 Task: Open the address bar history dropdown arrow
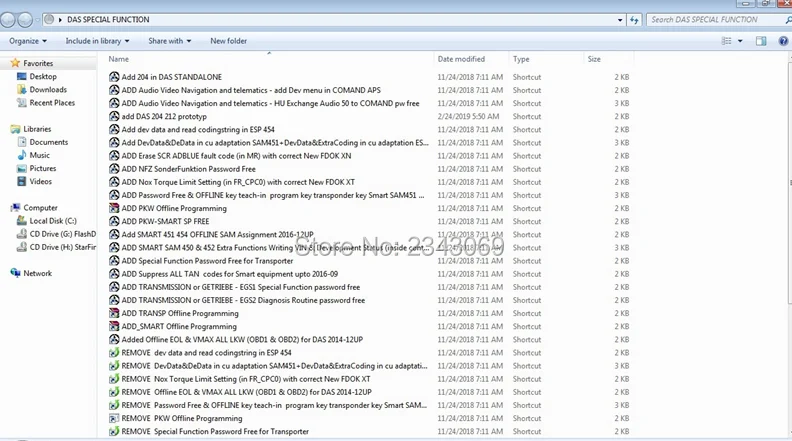click(620, 20)
